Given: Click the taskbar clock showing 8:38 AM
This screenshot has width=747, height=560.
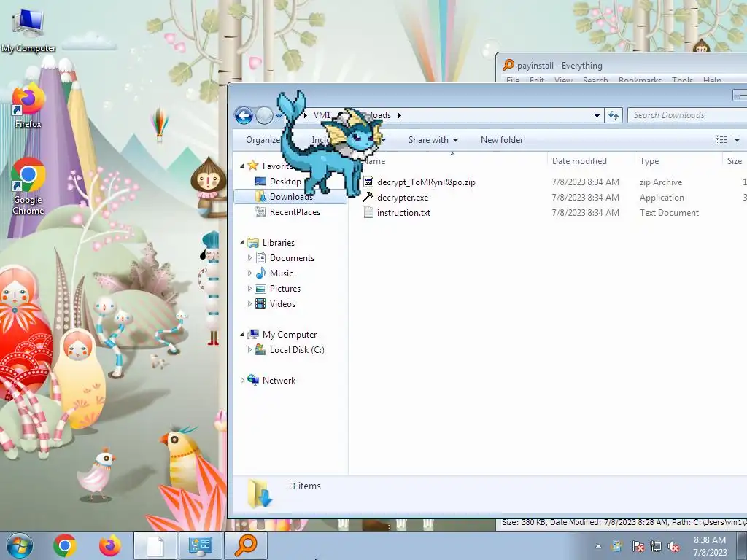Looking at the screenshot, I should [x=710, y=546].
